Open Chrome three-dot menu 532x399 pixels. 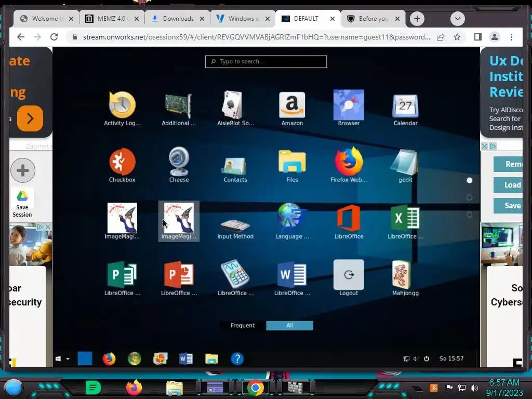[x=511, y=37]
